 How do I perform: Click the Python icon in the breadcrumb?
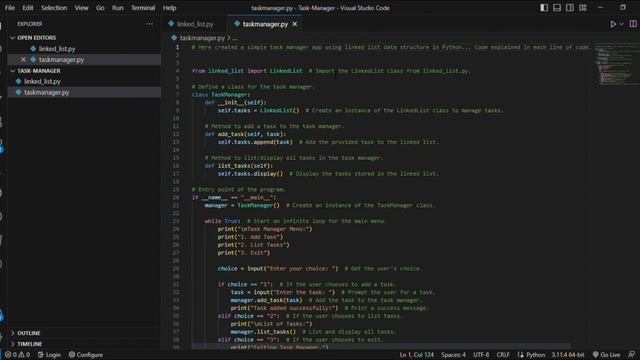click(x=174, y=38)
